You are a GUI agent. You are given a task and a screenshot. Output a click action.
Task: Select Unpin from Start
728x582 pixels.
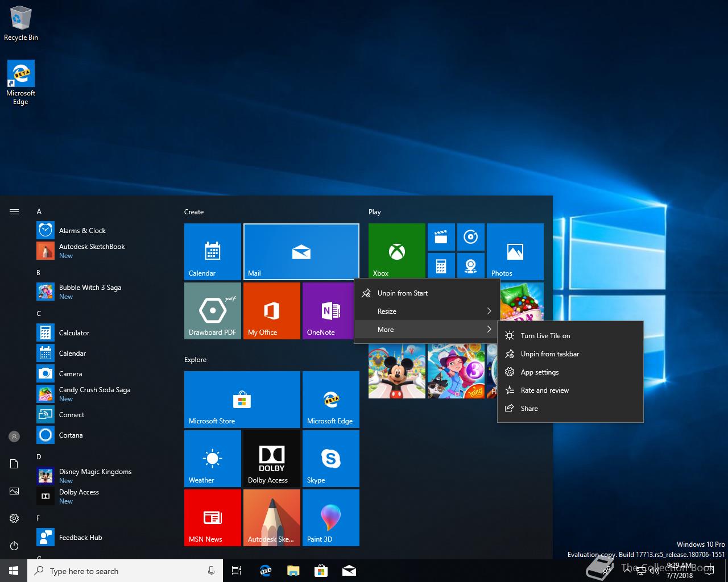(427, 293)
